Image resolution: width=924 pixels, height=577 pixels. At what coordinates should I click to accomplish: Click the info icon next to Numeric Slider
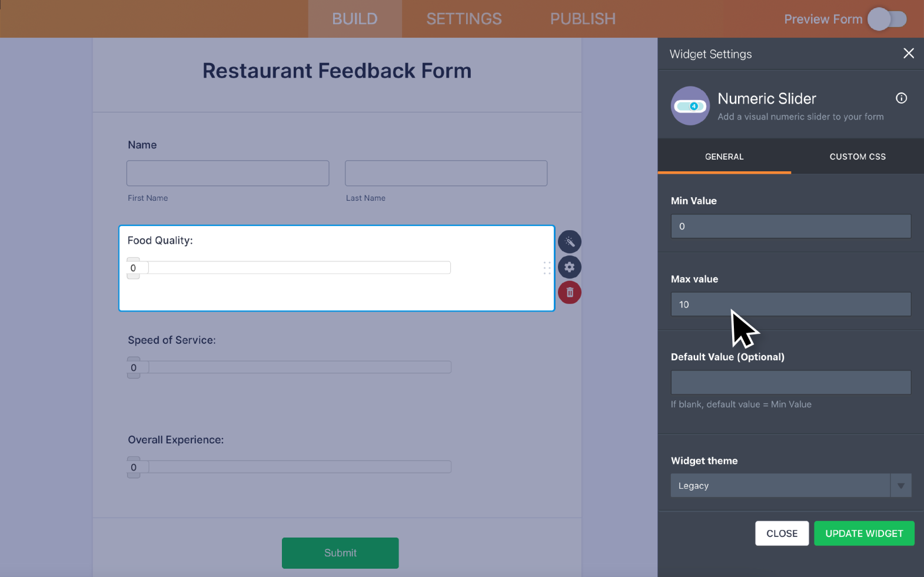(901, 98)
